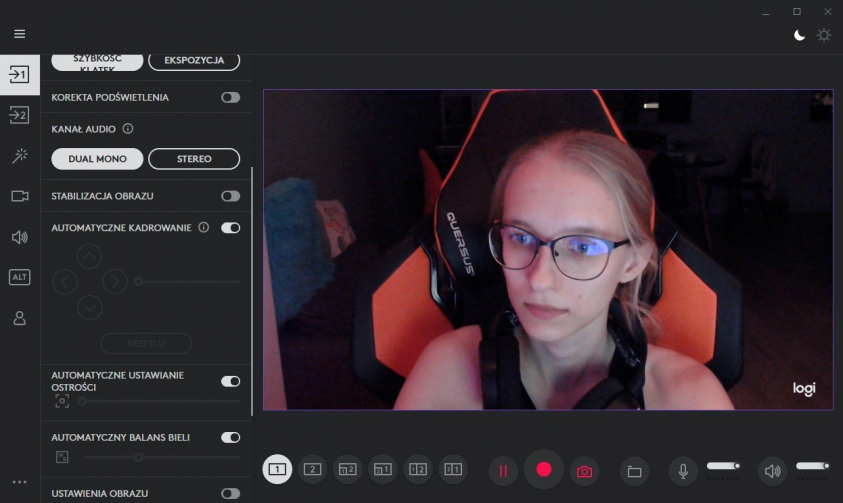Pause the video preview
Viewport: 843px width, 503px height.
click(503, 471)
